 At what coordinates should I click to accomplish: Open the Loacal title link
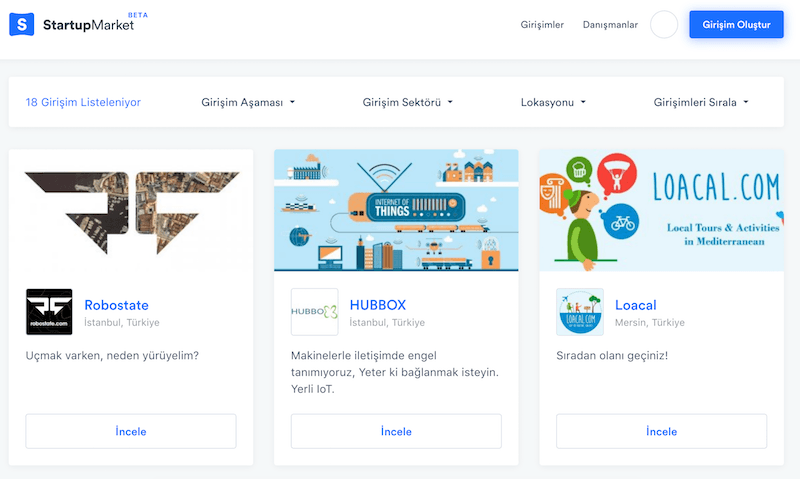(x=636, y=305)
